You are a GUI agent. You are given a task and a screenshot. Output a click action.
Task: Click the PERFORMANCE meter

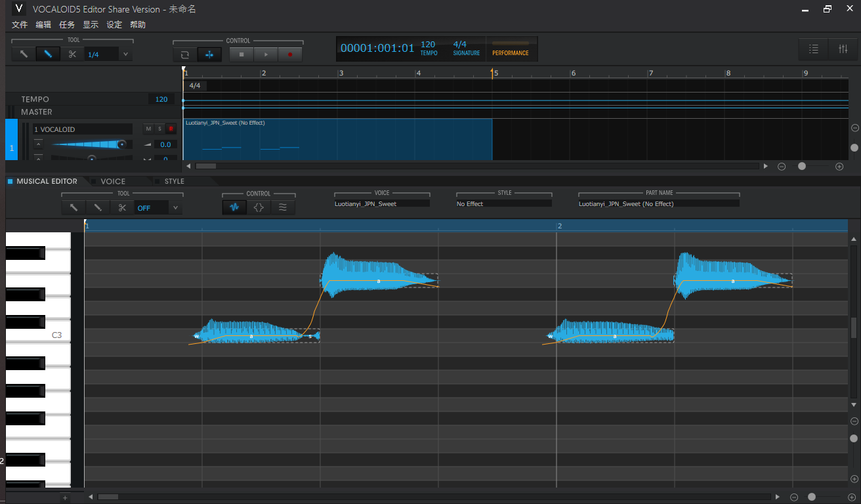[511, 49]
